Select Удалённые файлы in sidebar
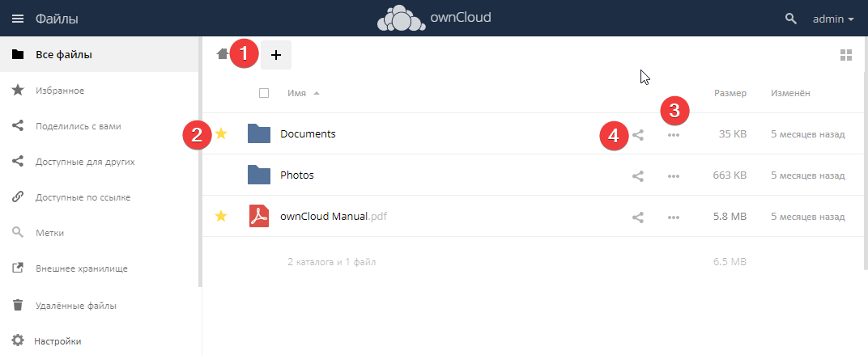The height and width of the screenshot is (355, 868). point(76,306)
